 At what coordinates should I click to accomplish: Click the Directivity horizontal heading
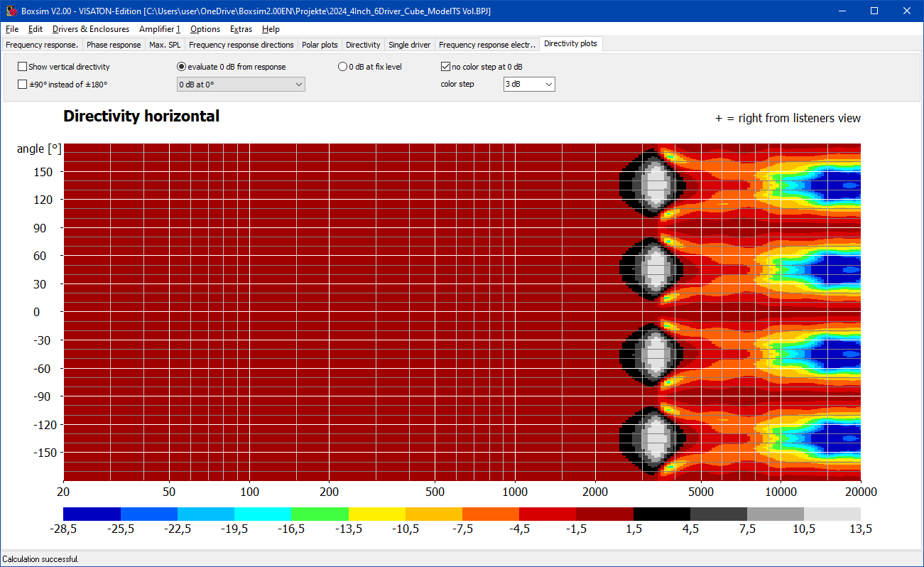141,116
